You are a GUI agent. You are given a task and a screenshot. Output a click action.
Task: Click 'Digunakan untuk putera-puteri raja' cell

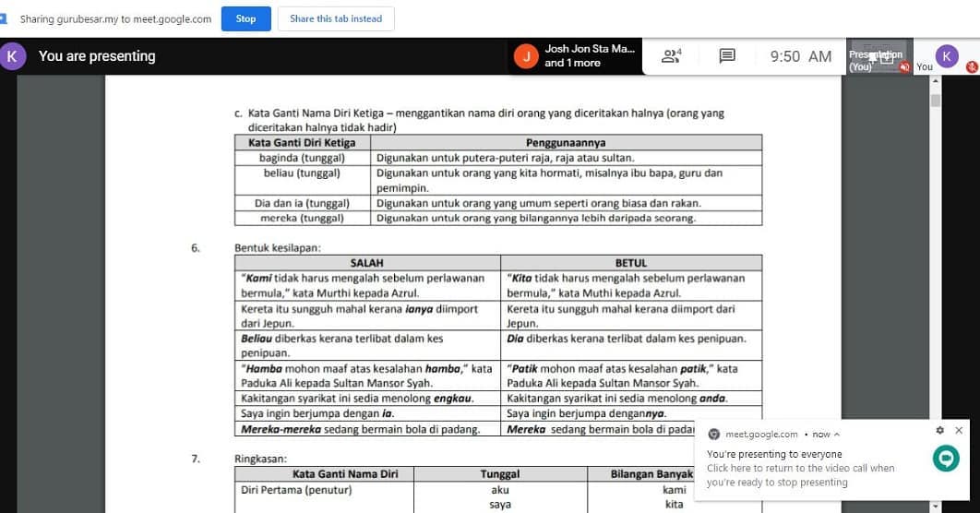coord(566,158)
